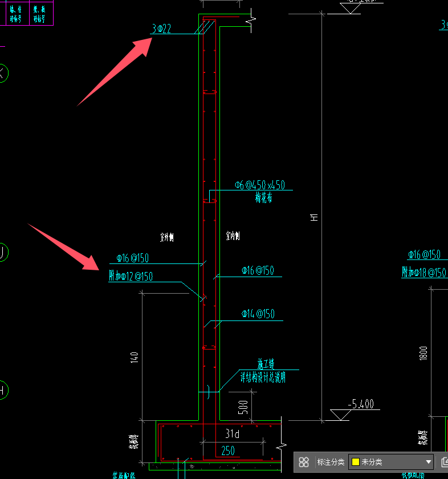Select the Φ6@450x450 tie bar annotation
448x479 pixels.
tap(260, 185)
